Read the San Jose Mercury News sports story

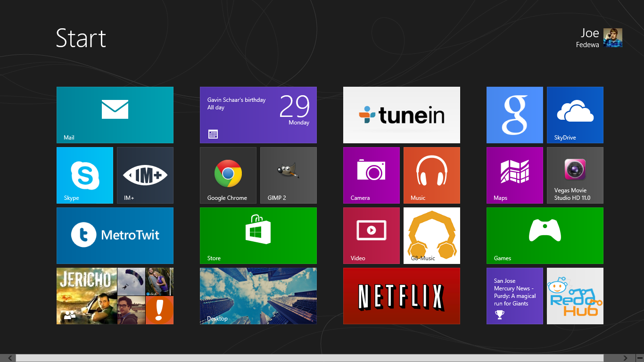coord(515,296)
